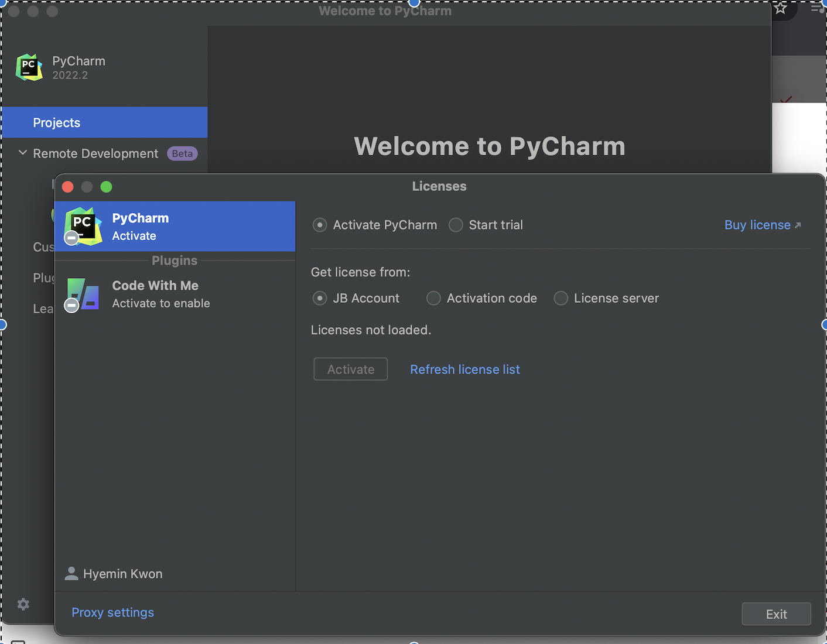Select the Activate PyCharm radio option

point(320,225)
